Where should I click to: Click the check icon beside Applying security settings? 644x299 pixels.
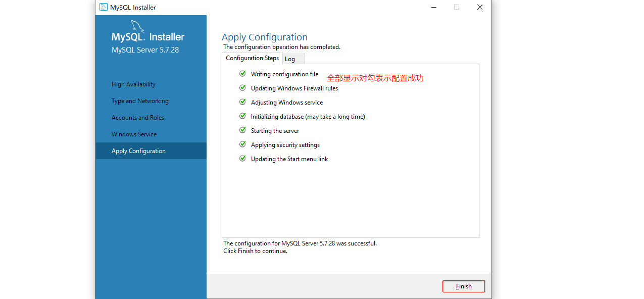click(242, 144)
